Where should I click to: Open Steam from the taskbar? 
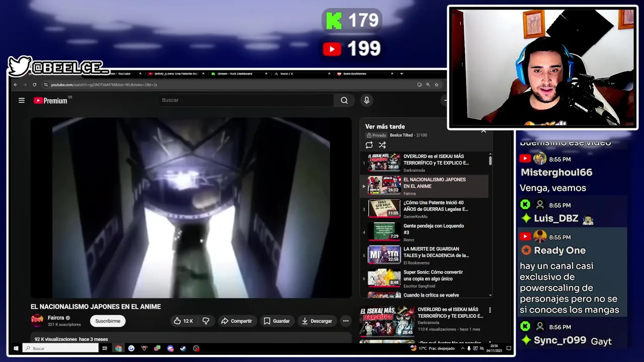183,348
